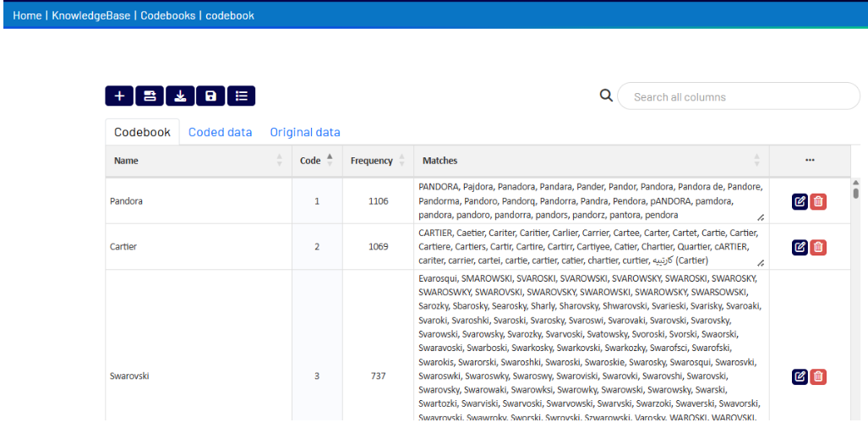868x428 pixels.
Task: Delete the Swarovski row
Action: (818, 376)
